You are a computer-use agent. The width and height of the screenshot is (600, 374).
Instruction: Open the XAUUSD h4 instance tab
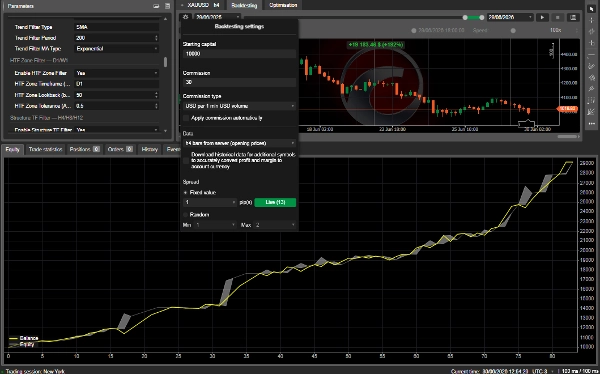coord(200,5)
